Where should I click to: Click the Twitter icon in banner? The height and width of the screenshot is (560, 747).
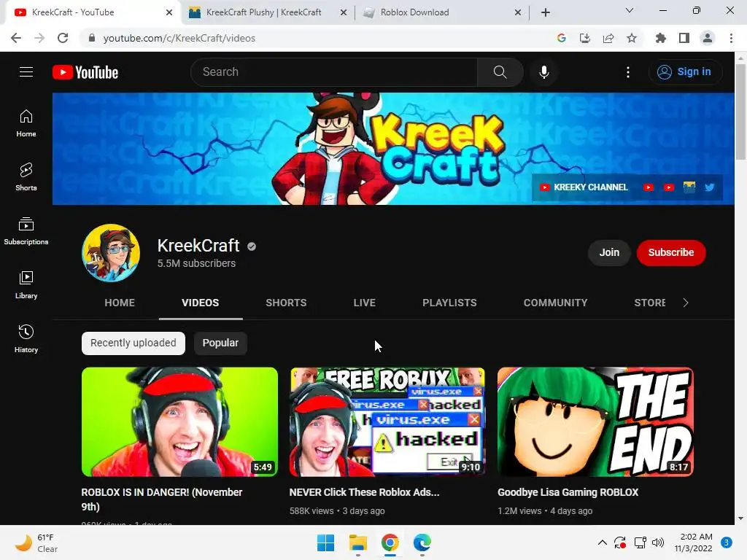[x=709, y=187]
